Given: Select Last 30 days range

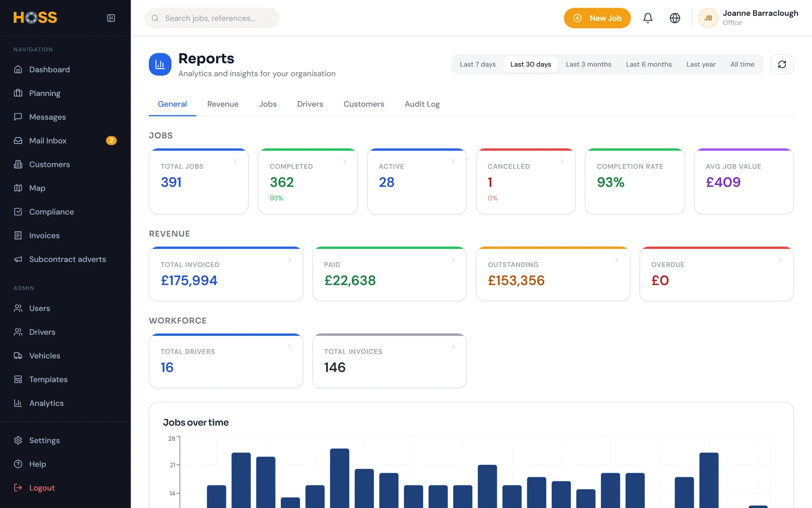Looking at the screenshot, I should [530, 65].
